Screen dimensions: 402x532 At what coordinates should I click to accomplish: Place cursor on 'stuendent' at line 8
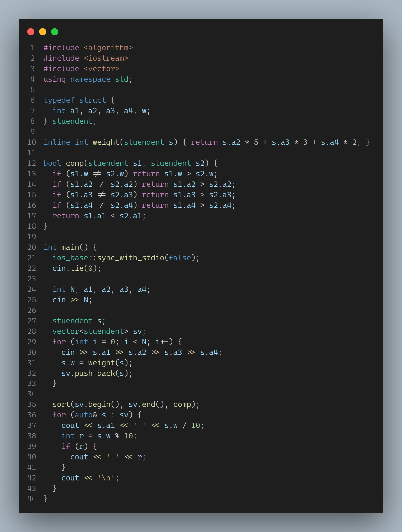[72, 121]
